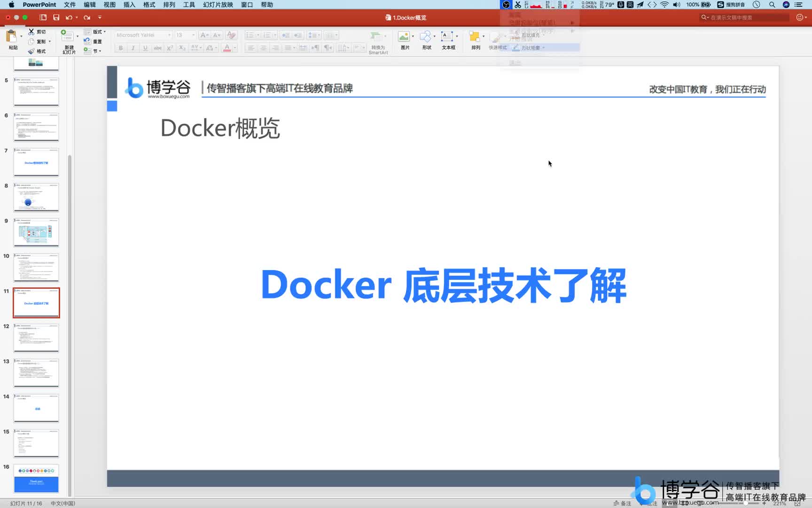Click the Copy (复制) button
The image size is (812, 508).
click(x=37, y=41)
